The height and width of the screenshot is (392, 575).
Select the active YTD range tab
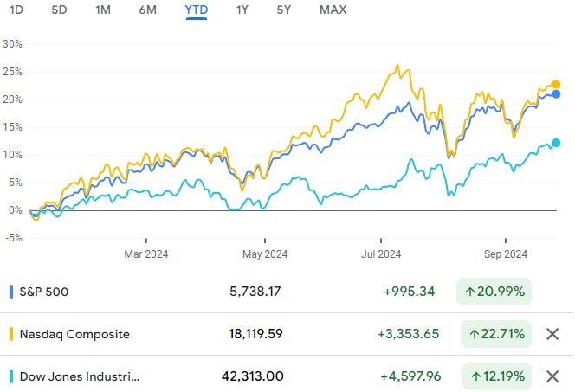click(197, 10)
